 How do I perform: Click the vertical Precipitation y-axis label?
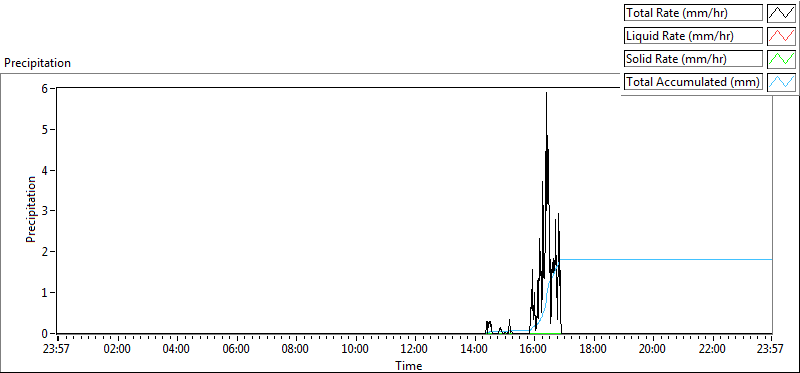click(x=31, y=209)
